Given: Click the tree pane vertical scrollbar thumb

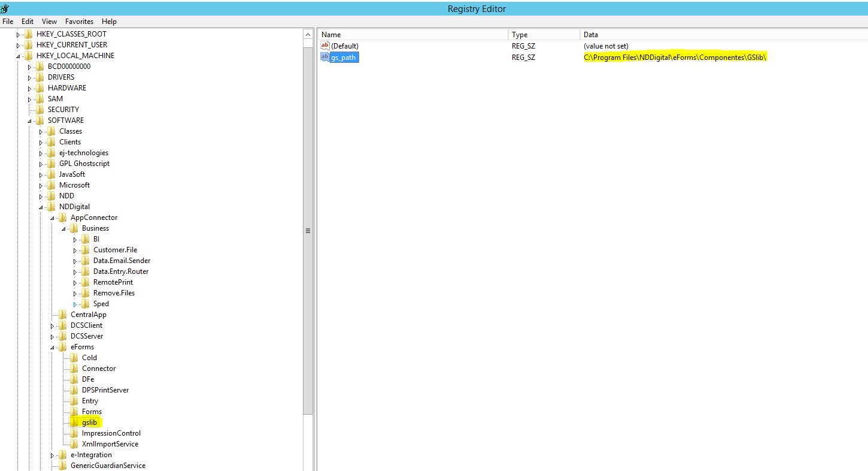Looking at the screenshot, I should [308, 231].
